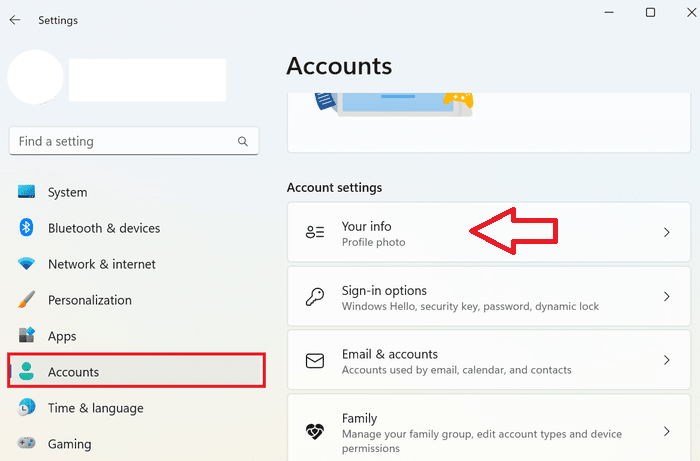Click the account banner illustration
Screen dimensions: 700x461
393,105
